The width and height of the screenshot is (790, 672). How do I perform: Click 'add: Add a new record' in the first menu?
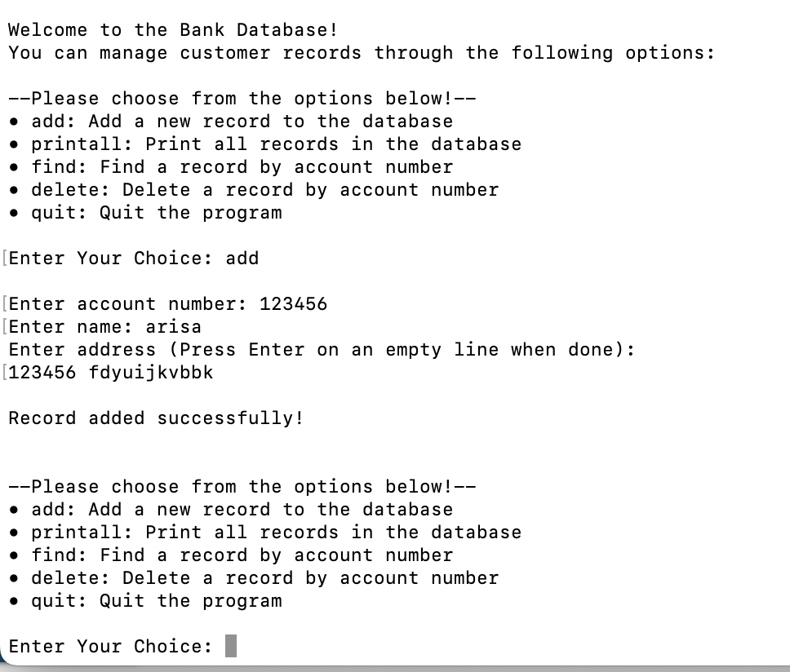(242, 122)
